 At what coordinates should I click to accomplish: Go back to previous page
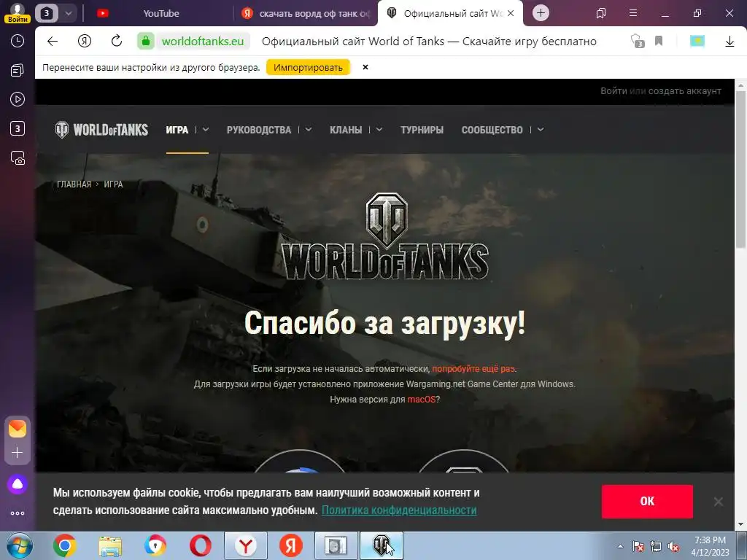coord(53,42)
